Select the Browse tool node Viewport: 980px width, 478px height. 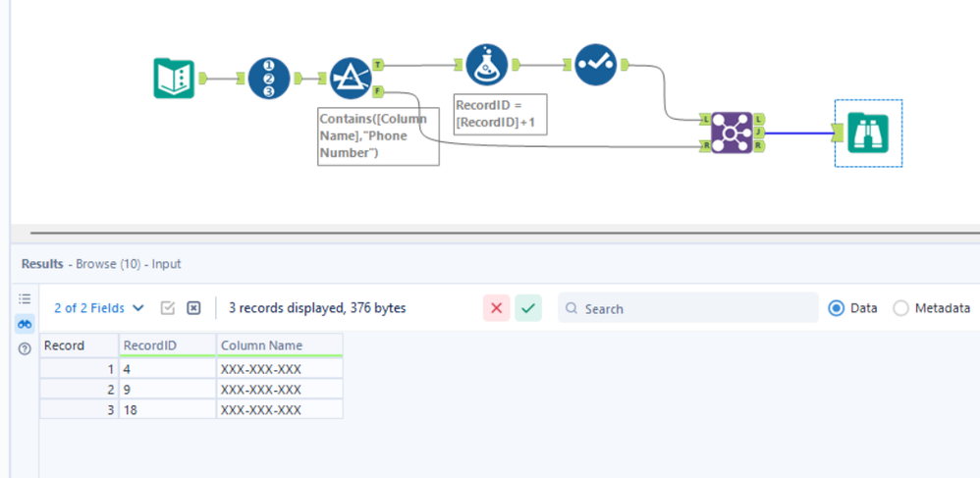pyautogui.click(x=868, y=133)
